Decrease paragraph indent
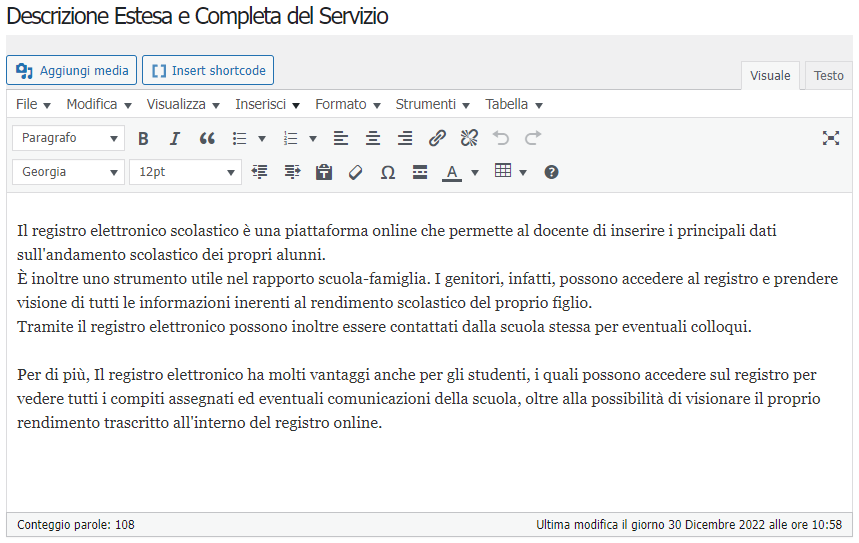This screenshot has width=859, height=543. coord(260,172)
